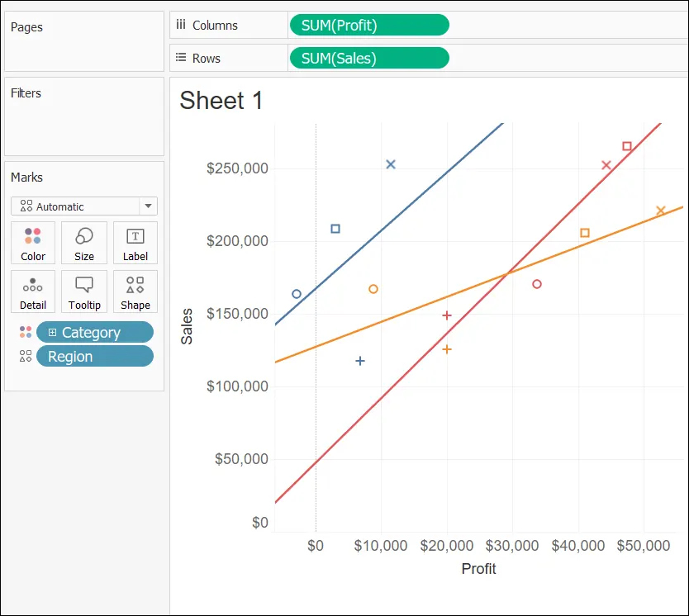This screenshot has height=616, width=689.
Task: Expand the Category pill plus icon
Action: 52,333
